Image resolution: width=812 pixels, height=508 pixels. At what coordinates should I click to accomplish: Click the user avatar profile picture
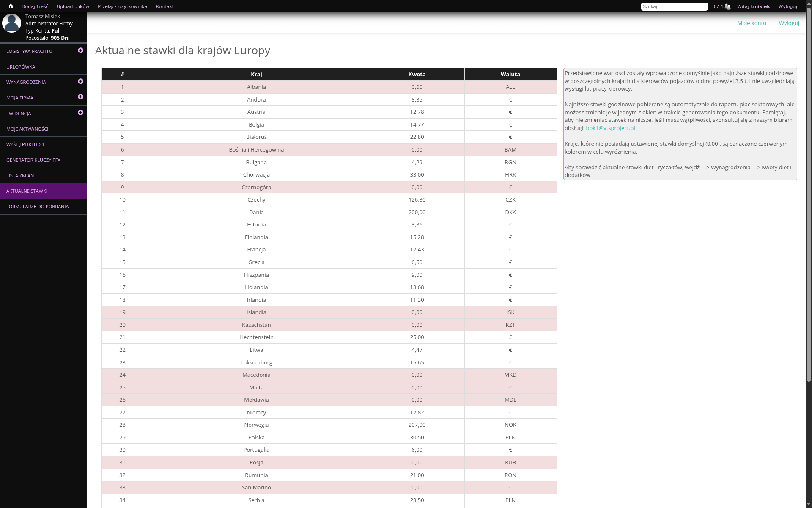12,23
